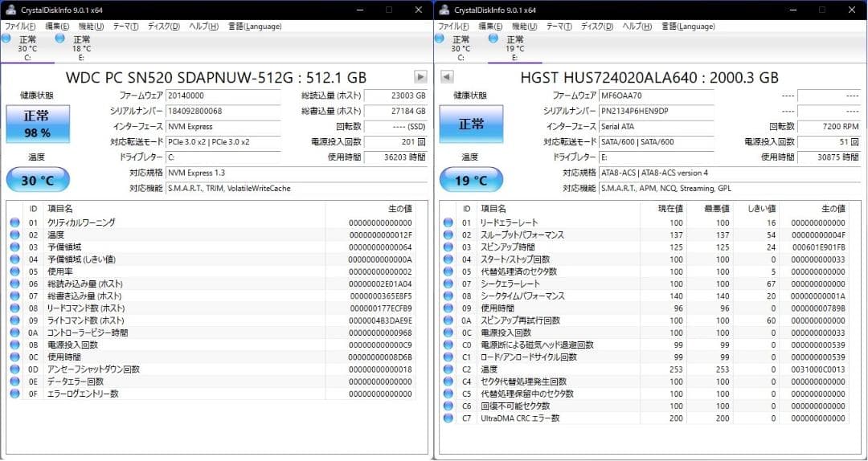Click 回転数 value 7200 RPM
The image size is (868, 461).
[829, 126]
